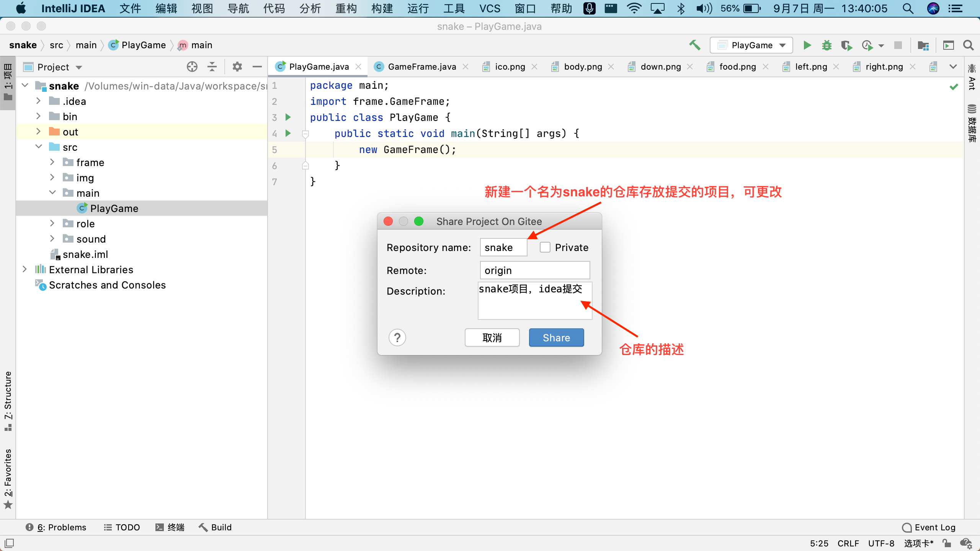Toggle tool window quick access icon bottom-left
980x551 pixels.
click(x=9, y=543)
